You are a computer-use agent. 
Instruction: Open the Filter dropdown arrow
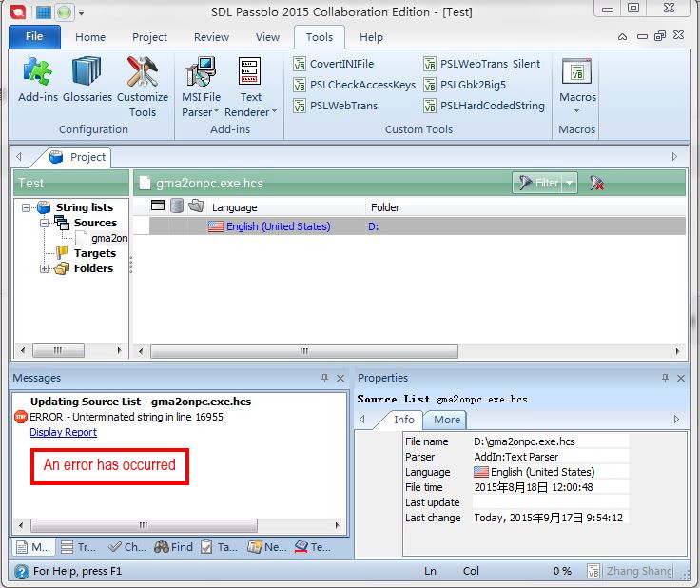coord(570,183)
